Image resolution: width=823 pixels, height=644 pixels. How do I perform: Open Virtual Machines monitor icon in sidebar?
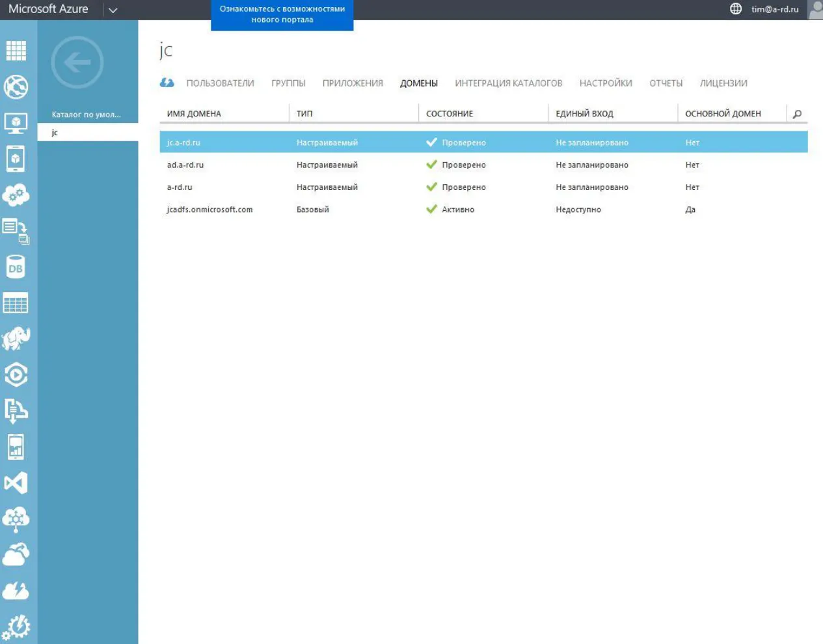coord(16,123)
